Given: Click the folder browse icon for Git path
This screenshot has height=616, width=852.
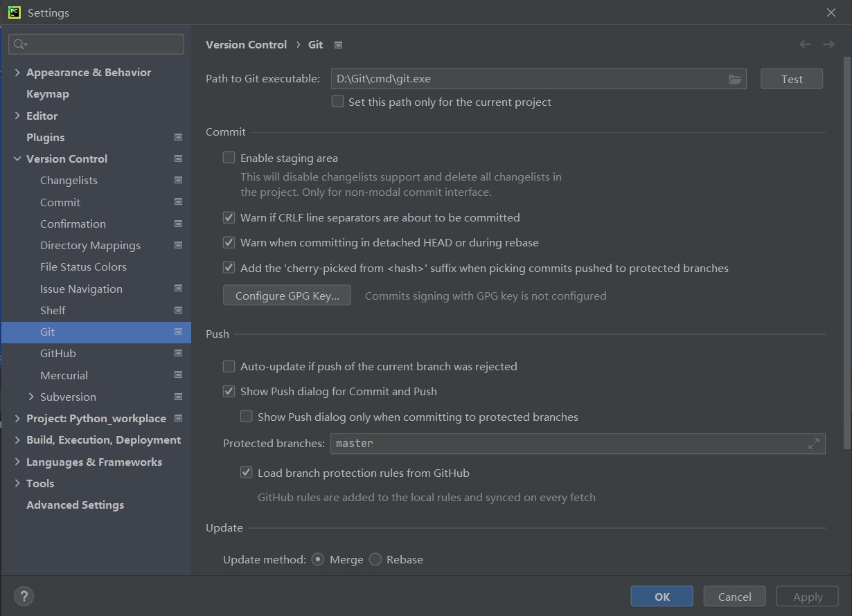Looking at the screenshot, I should tap(735, 79).
